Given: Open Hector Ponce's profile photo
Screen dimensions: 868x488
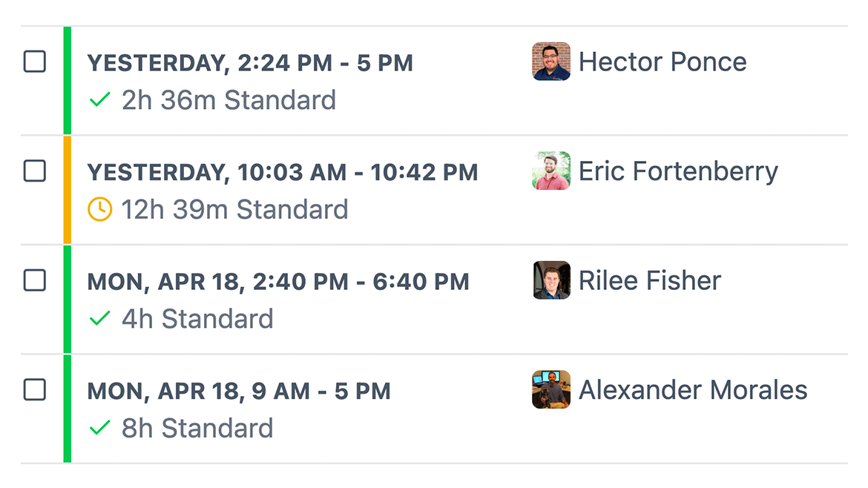Looking at the screenshot, I should tap(551, 62).
